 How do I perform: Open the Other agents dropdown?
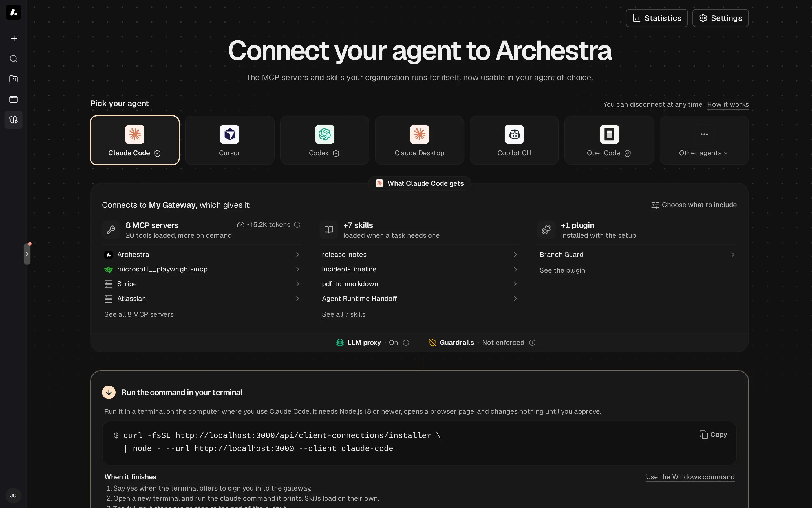704,140
